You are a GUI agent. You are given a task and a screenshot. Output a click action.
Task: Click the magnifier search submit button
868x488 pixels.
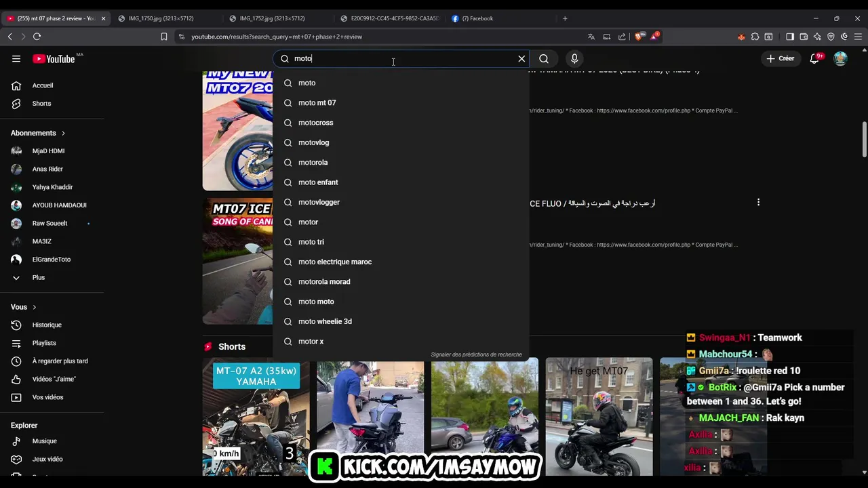[x=544, y=59]
